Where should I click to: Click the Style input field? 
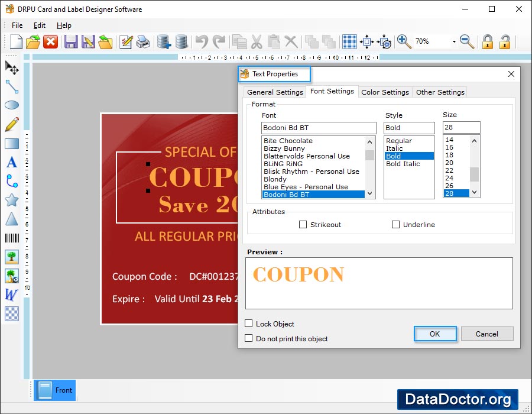pyautogui.click(x=409, y=128)
